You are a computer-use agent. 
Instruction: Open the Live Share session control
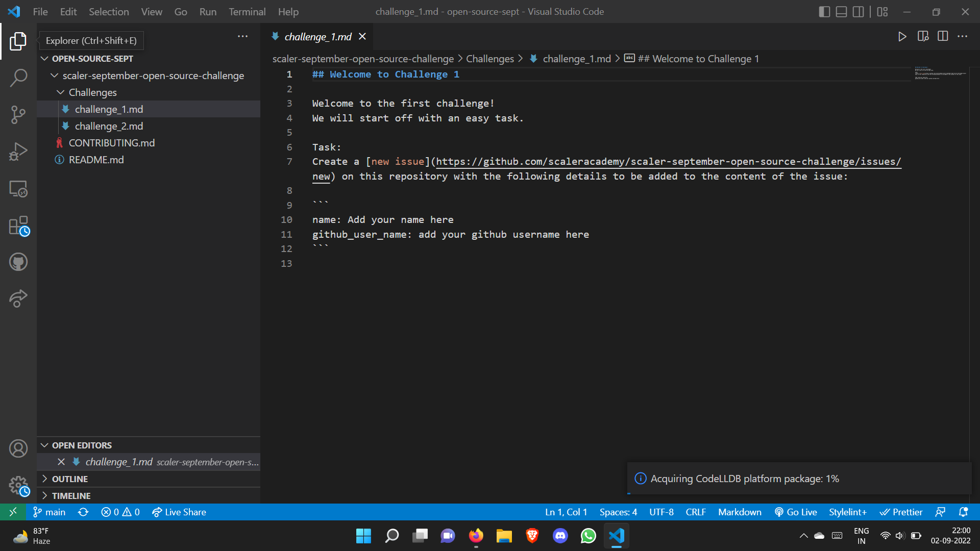click(x=179, y=512)
